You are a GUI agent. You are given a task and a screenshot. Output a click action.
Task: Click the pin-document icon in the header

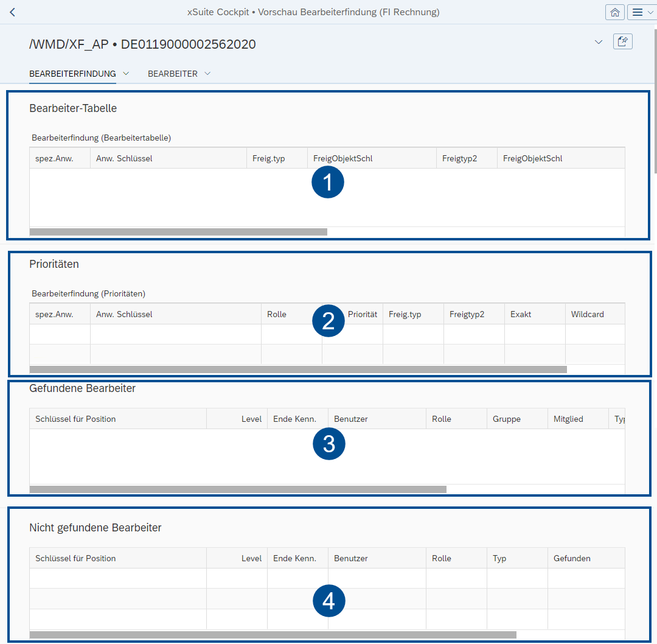point(622,41)
